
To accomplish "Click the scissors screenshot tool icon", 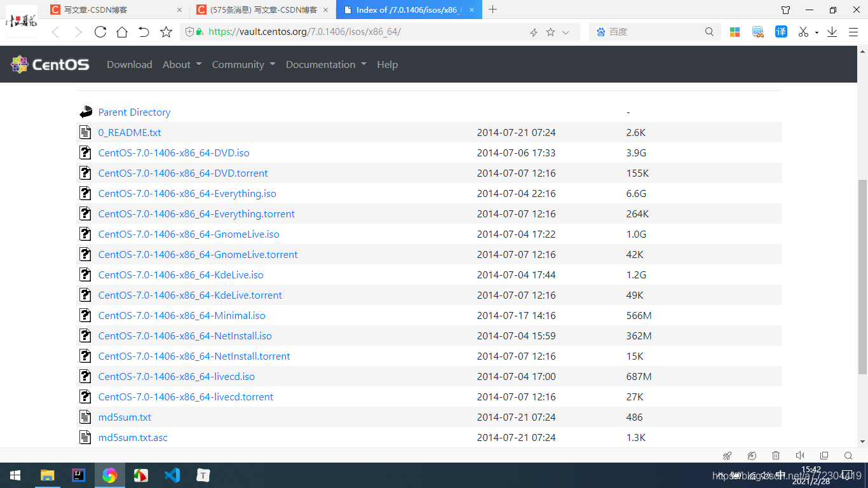I will [x=804, y=32].
